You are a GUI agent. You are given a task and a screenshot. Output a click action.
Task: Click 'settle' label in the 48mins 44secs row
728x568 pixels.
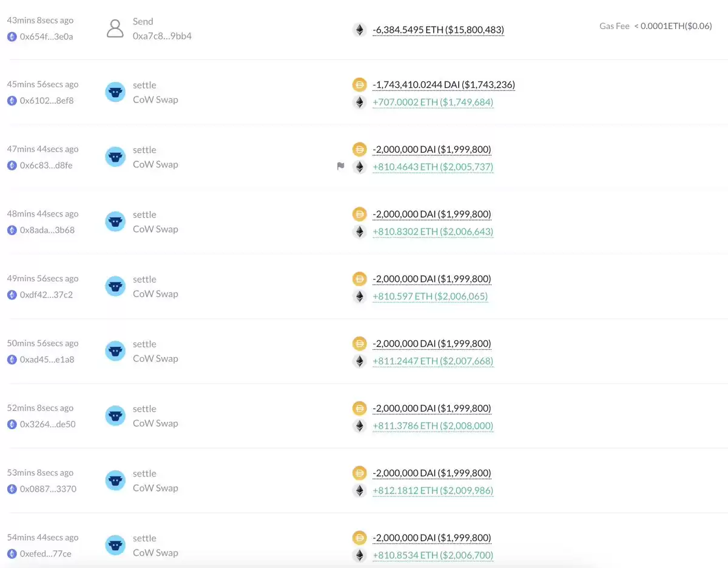click(144, 215)
